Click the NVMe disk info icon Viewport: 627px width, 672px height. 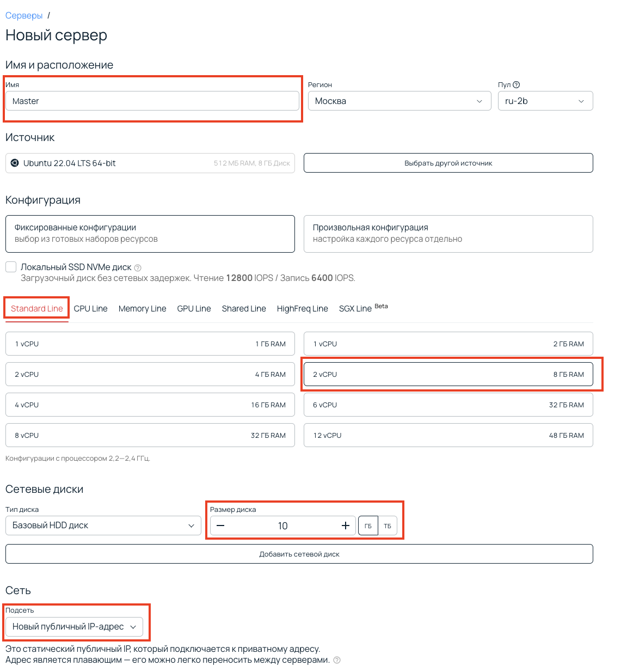[138, 268]
